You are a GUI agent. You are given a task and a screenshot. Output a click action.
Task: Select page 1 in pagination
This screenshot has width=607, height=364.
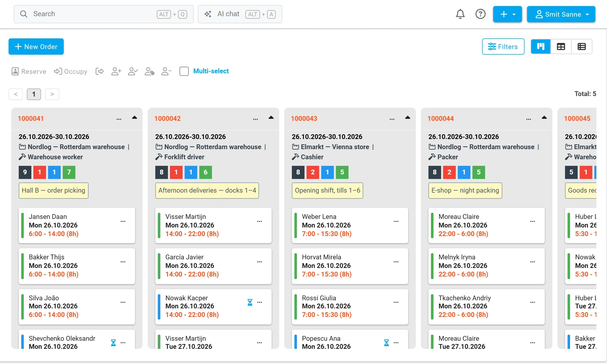(x=34, y=94)
